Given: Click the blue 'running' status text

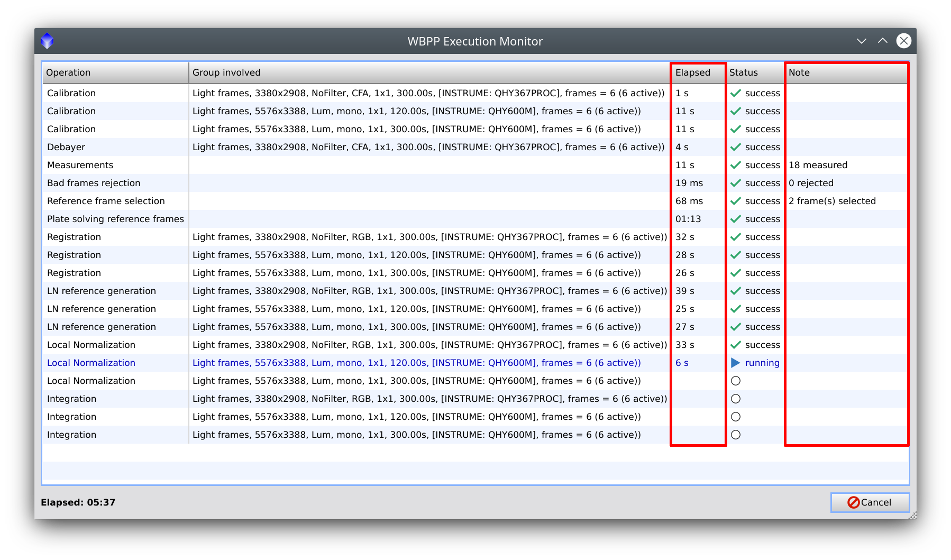Looking at the screenshot, I should [x=762, y=363].
